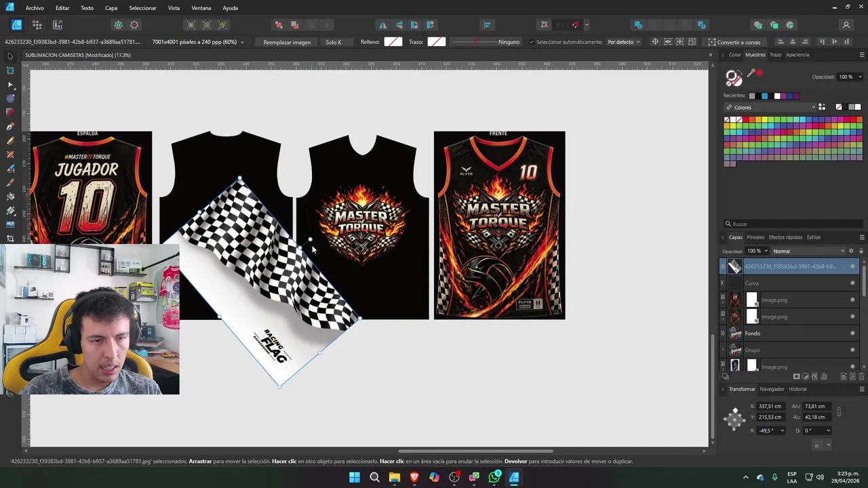This screenshot has width=868, height=488.
Task: Toggle visibility of selected 426233230 layer
Action: [x=852, y=266]
